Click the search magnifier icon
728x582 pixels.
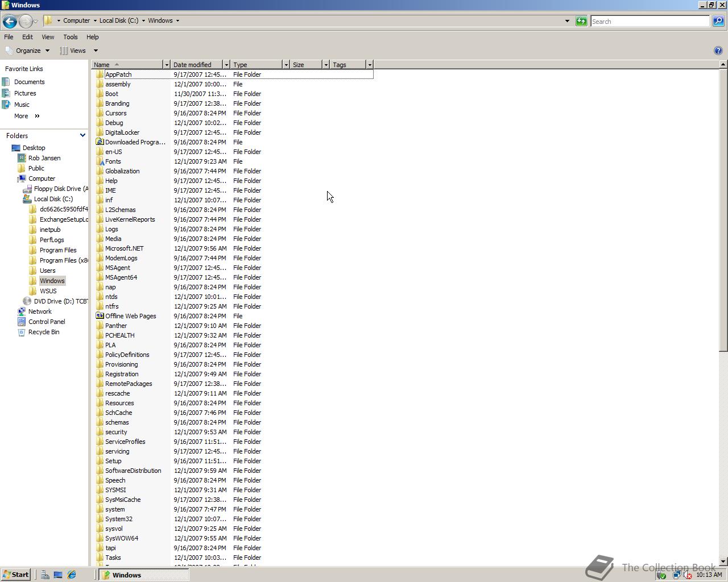[x=718, y=21]
